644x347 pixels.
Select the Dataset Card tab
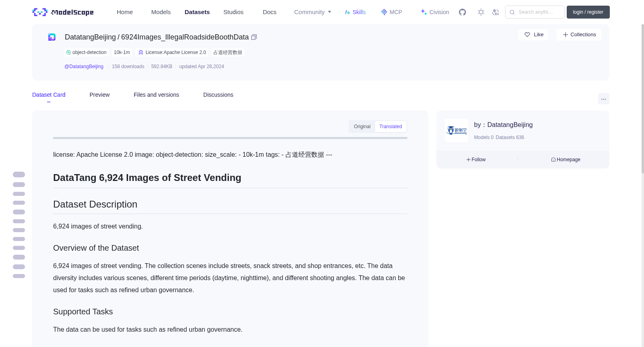click(x=49, y=95)
